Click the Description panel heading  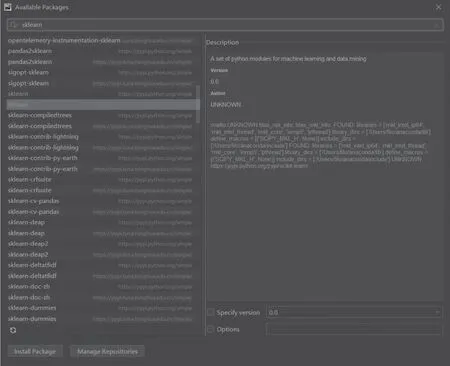point(222,42)
